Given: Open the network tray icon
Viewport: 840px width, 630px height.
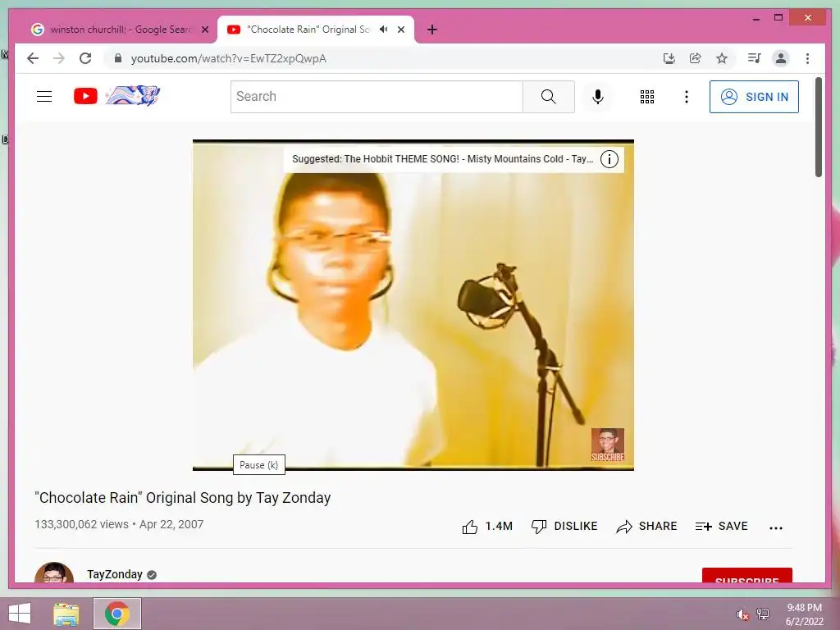Looking at the screenshot, I should click(x=763, y=614).
